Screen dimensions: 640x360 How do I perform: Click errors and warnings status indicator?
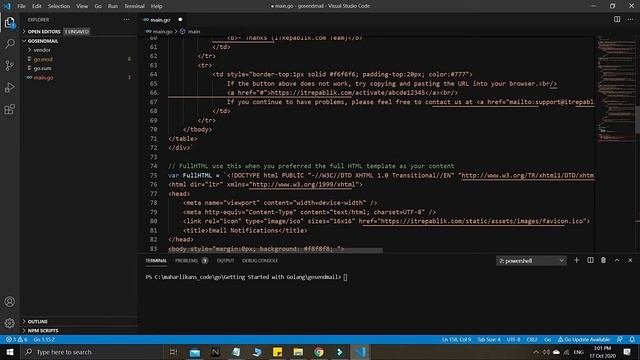pos(16,339)
